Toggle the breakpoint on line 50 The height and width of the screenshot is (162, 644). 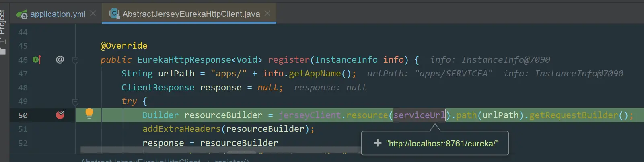[x=60, y=115]
